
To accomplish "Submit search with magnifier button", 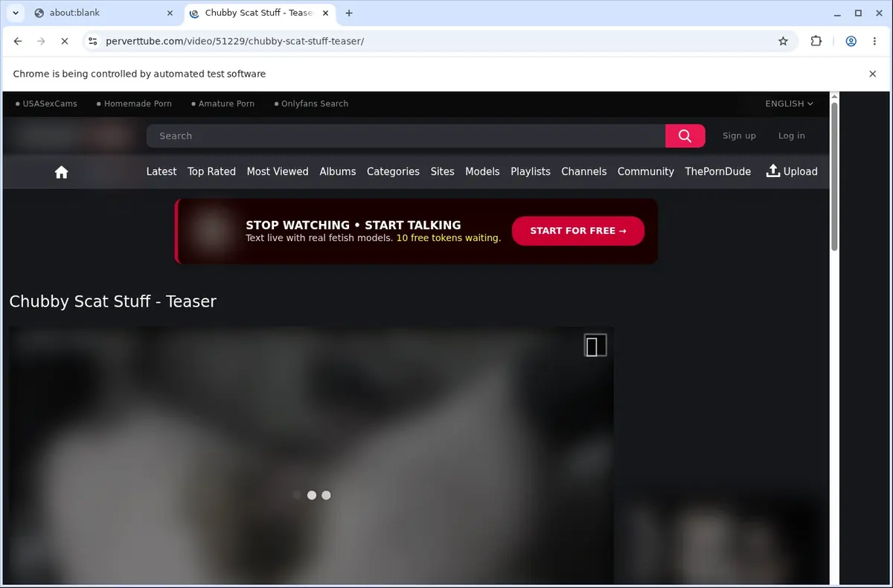I will (x=685, y=135).
